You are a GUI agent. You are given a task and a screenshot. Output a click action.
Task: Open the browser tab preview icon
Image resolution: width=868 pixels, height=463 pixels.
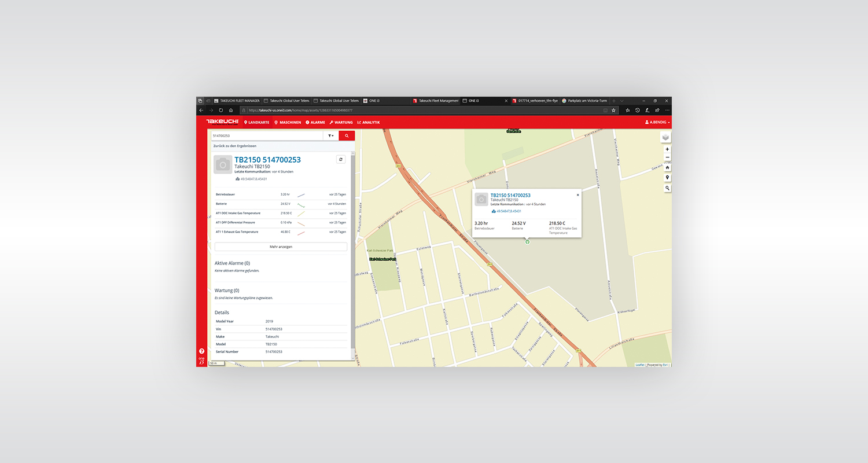[x=200, y=101]
